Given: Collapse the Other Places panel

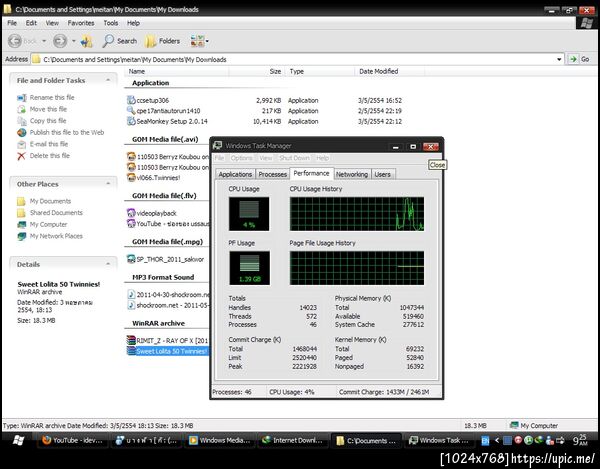Looking at the screenshot, I should point(108,184).
